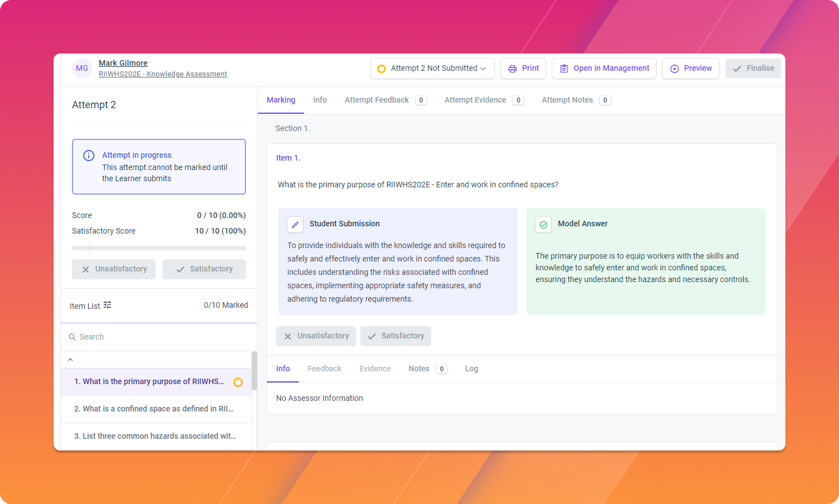Screen dimensions: 839x504
Task: Collapse the item list section chevron
Action: (x=70, y=360)
